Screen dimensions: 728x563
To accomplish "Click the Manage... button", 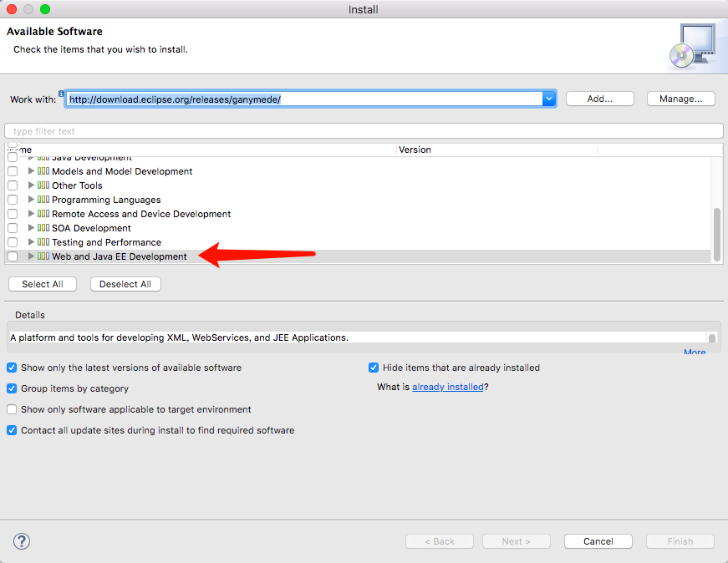I will point(680,99).
